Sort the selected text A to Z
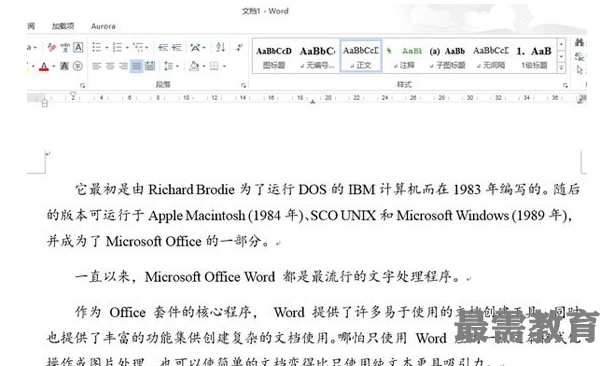 (220, 47)
